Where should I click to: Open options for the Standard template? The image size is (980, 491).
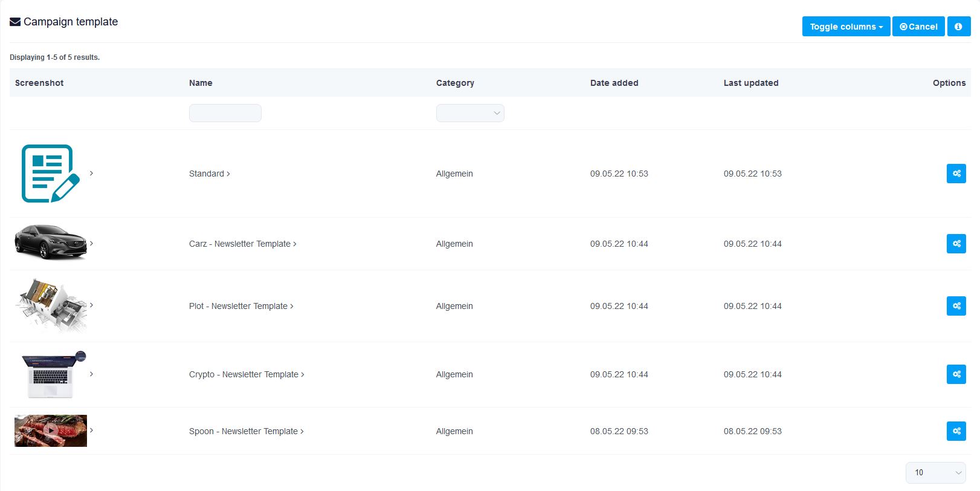pyautogui.click(x=956, y=174)
